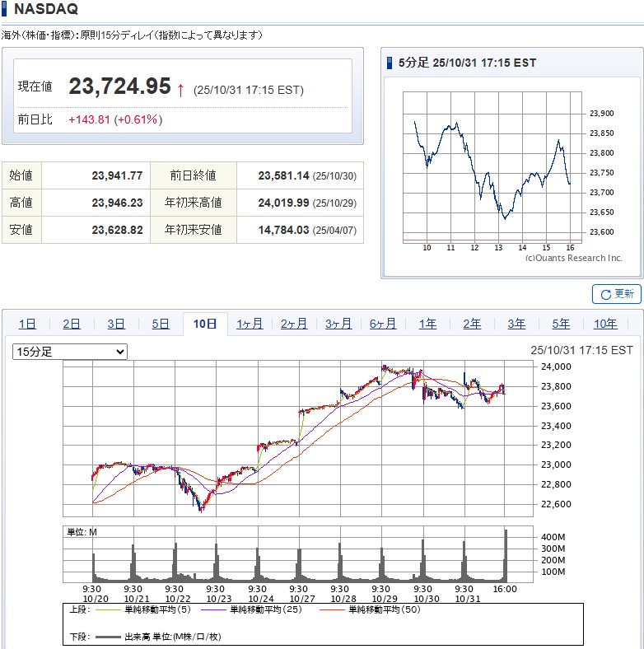The width and height of the screenshot is (644, 649).
Task: View the 3年 chart period
Action: click(x=516, y=324)
